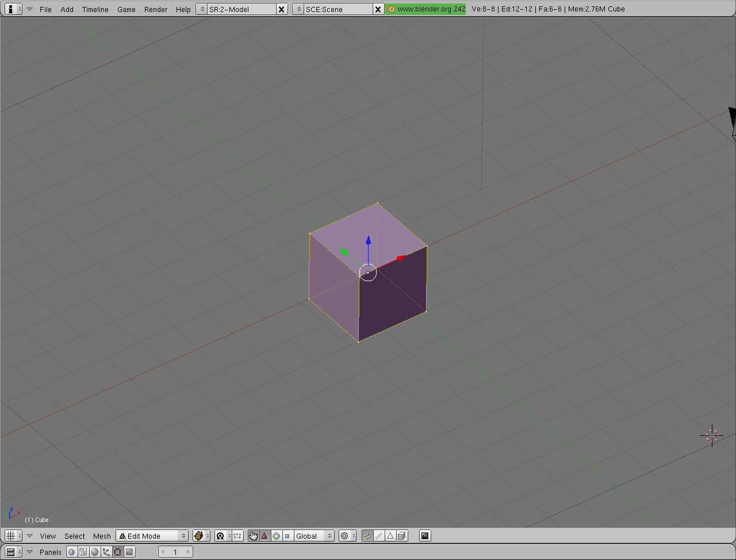Click the blue Z-axis manipulator arrow
Screen dimensions: 736x560
click(369, 240)
